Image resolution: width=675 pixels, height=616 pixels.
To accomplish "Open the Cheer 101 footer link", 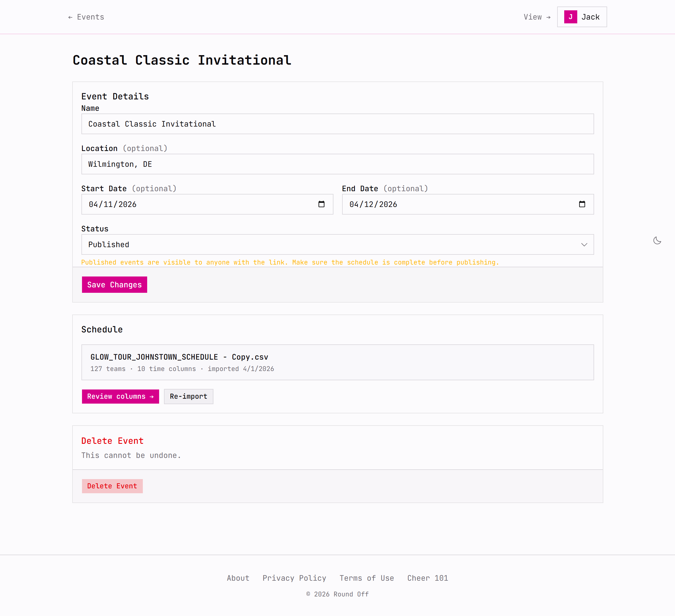I will click(428, 578).
